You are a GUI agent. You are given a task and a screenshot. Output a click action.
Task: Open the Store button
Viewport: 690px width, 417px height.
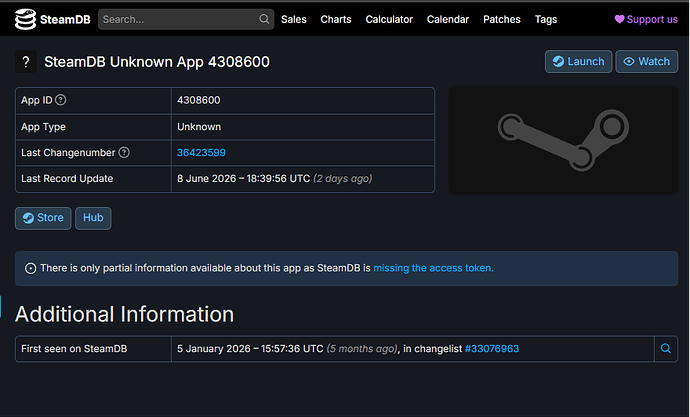click(x=43, y=218)
